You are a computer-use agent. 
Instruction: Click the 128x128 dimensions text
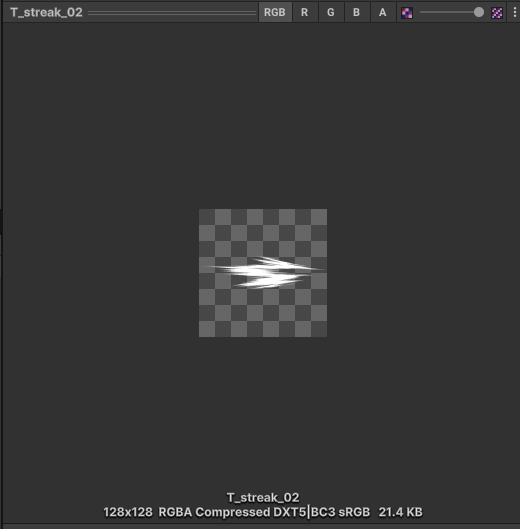tap(128, 512)
